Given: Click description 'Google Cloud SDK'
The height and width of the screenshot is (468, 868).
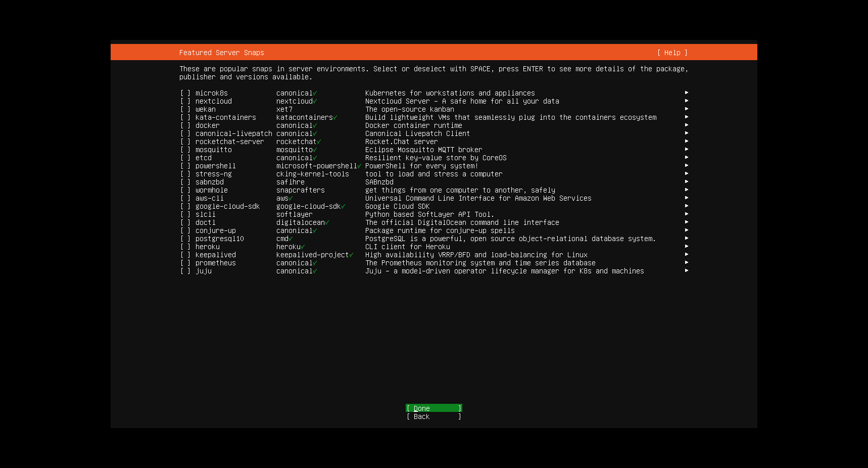Looking at the screenshot, I should [398, 206].
